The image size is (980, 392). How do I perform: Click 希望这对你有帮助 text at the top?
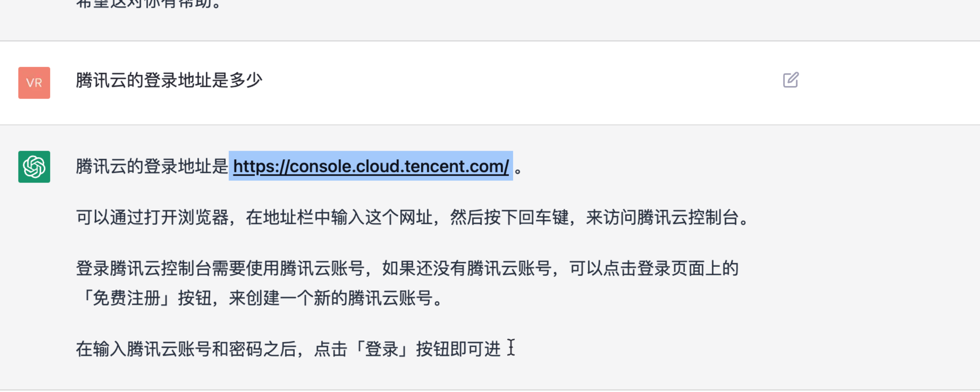(x=148, y=4)
